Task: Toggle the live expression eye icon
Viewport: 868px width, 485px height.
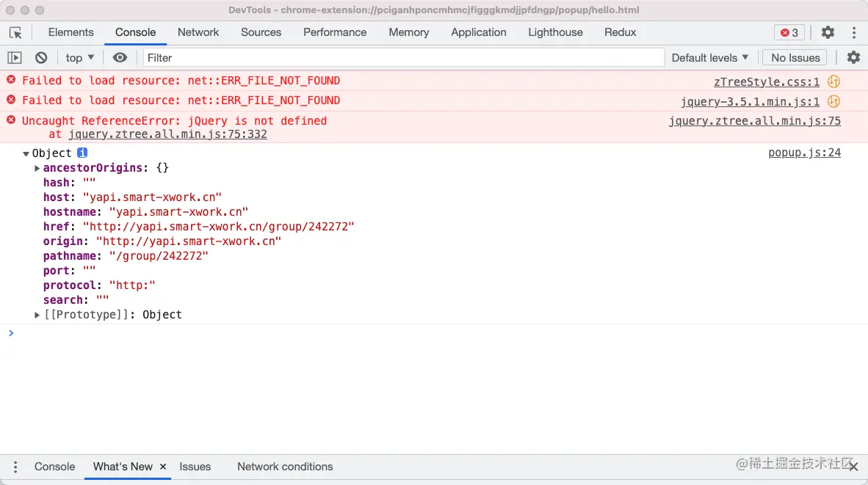Action: point(120,57)
